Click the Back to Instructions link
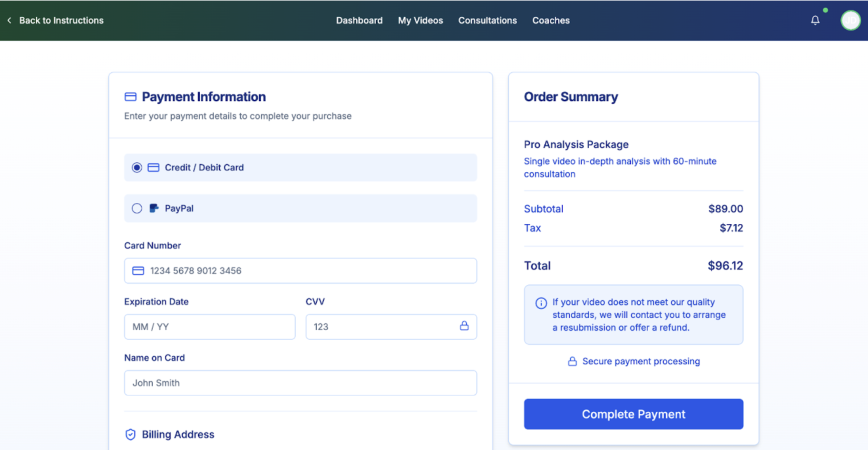The image size is (868, 450). [61, 20]
